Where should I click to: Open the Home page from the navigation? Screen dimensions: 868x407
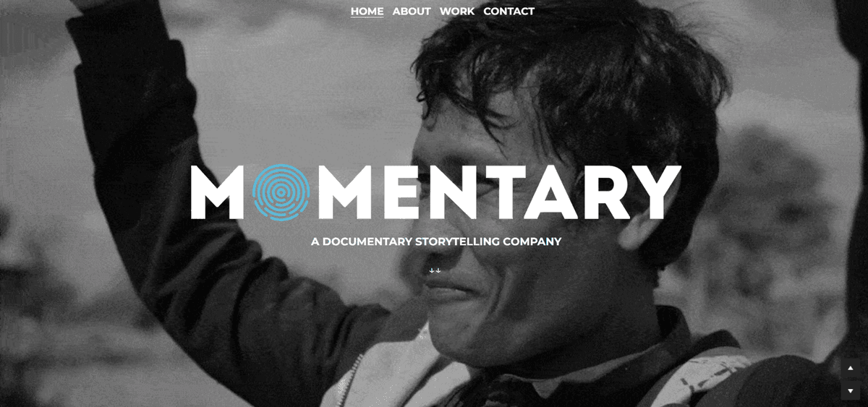(x=367, y=11)
